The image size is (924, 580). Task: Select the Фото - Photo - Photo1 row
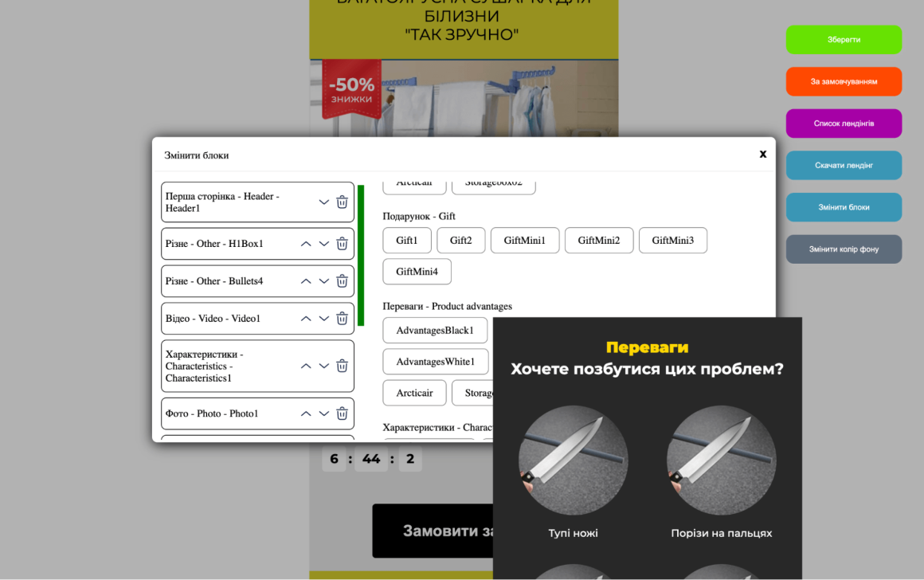click(257, 413)
